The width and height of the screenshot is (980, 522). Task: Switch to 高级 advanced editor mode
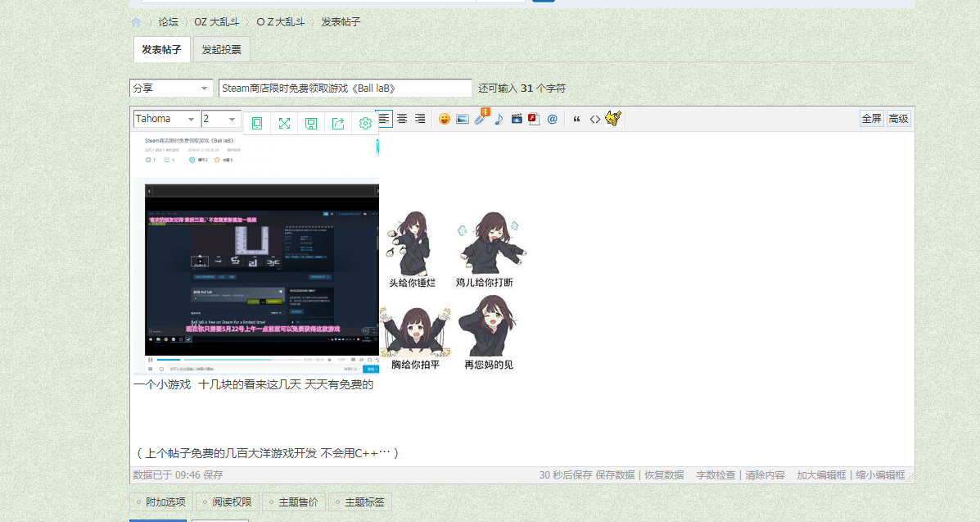898,119
